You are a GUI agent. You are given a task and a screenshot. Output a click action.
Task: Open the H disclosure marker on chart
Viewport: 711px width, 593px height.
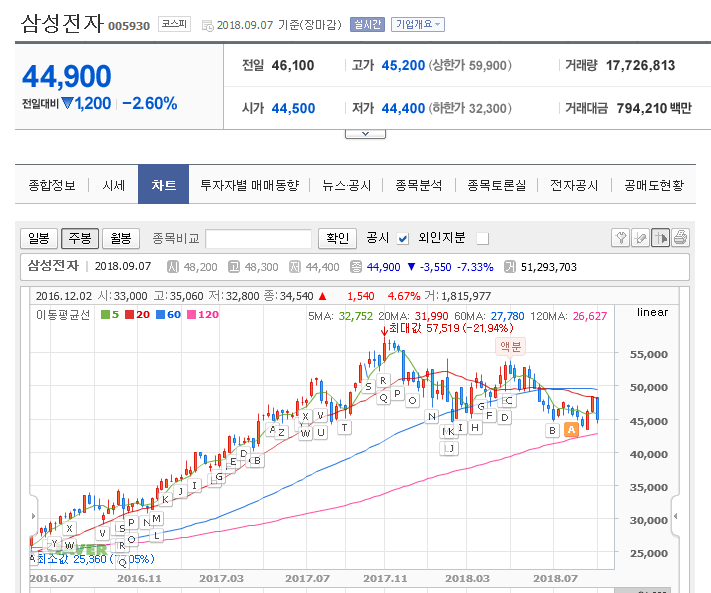tap(475, 427)
